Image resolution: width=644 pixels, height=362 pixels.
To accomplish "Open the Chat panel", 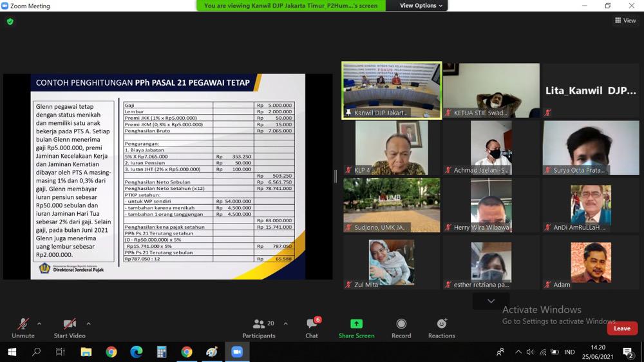I will pos(312,328).
